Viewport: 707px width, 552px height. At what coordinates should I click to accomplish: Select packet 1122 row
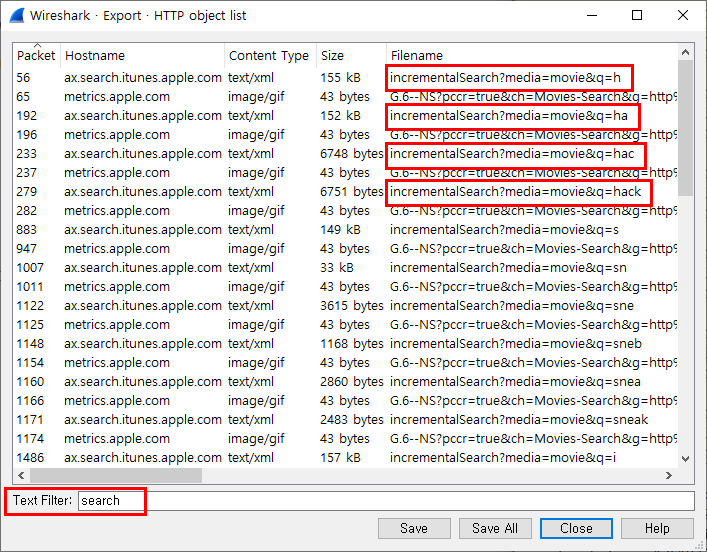pyautogui.click(x=345, y=305)
